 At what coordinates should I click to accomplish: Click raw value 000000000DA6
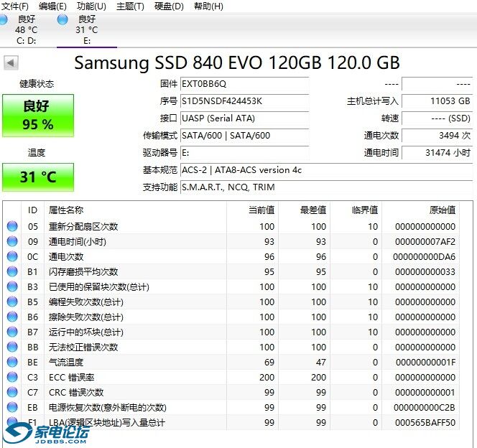(424, 257)
